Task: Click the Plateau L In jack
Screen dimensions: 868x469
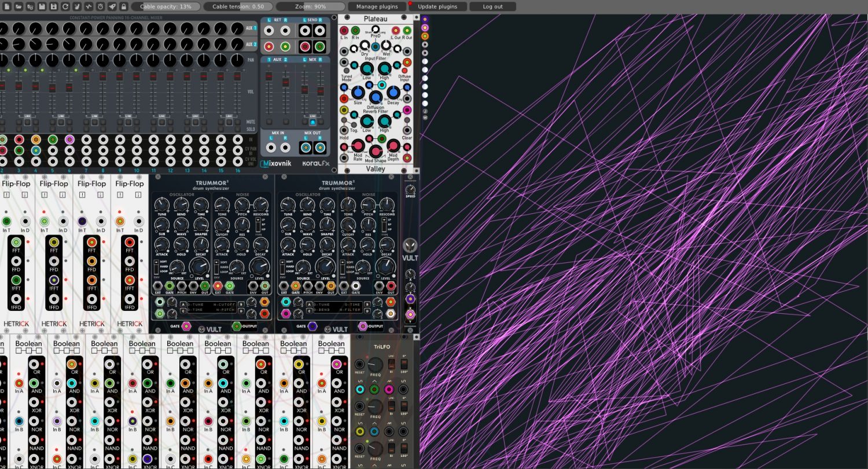Action: click(x=344, y=30)
